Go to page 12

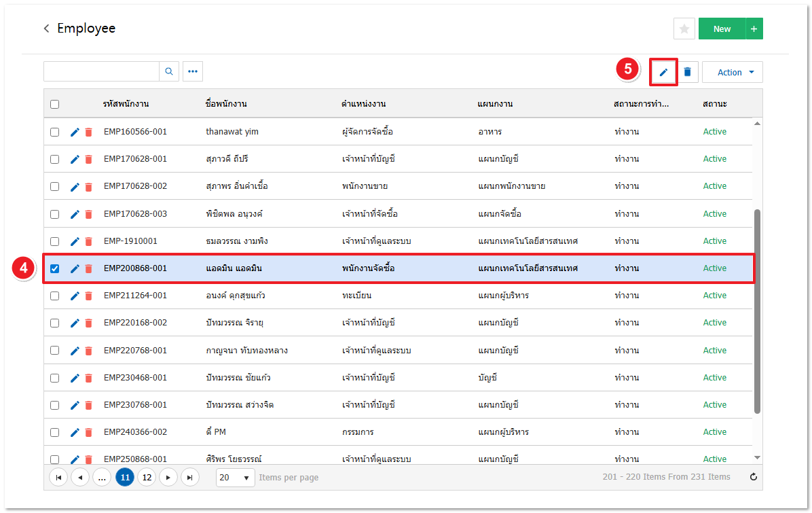tap(147, 478)
